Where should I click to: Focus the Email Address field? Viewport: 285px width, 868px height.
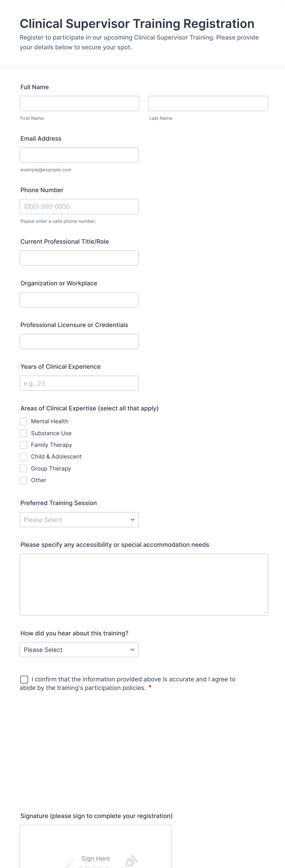coord(79,155)
